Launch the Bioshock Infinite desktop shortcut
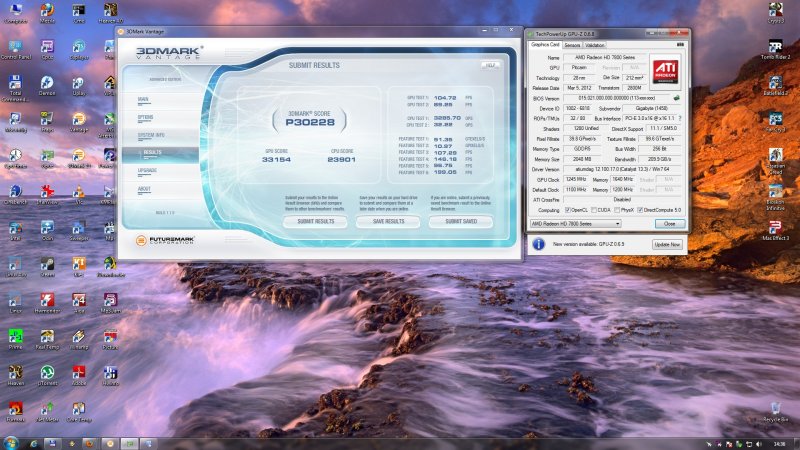800x450 pixels. click(776, 198)
